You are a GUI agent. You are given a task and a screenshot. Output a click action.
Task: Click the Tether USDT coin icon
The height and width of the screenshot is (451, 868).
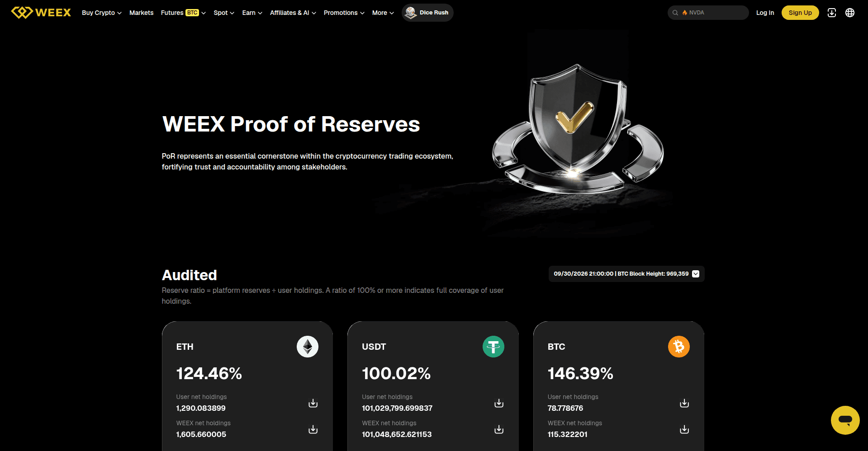[x=493, y=347]
